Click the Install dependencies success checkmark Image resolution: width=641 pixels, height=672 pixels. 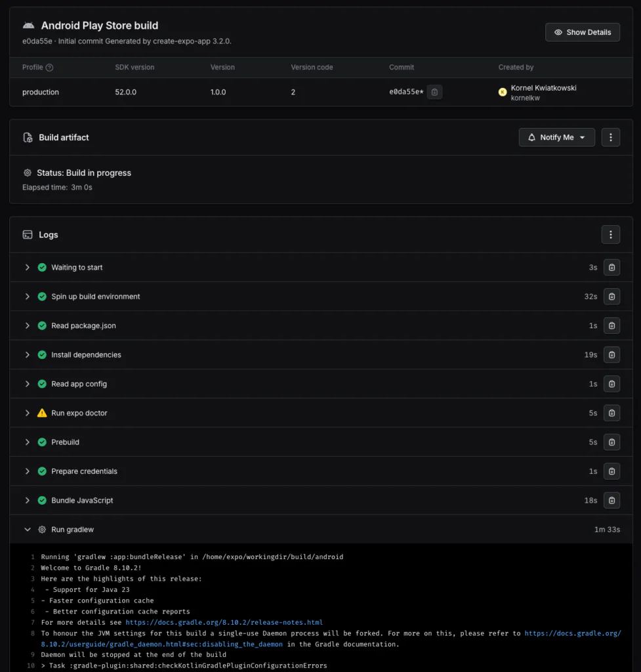pos(42,355)
